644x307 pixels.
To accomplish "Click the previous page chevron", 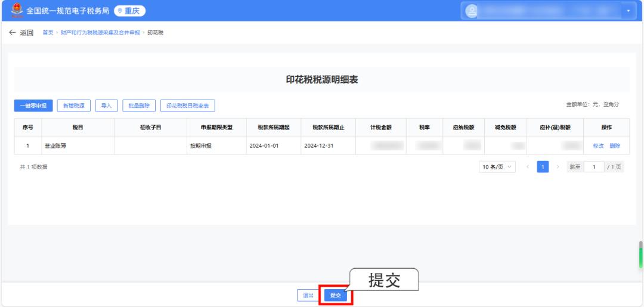I will (x=528, y=167).
